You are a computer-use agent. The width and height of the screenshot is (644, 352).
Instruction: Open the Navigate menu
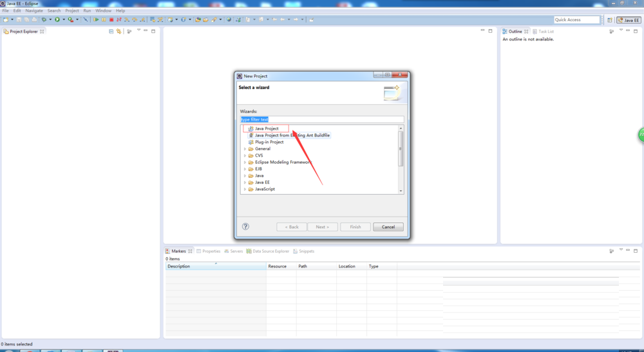tap(34, 11)
